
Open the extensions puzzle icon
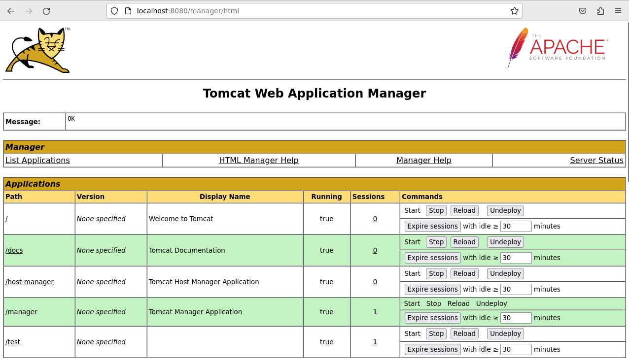600,11
